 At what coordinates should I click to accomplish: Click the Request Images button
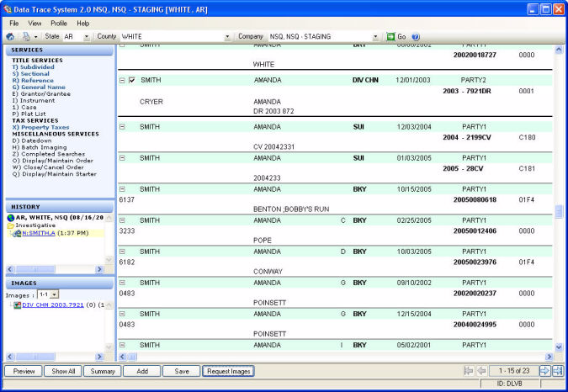229,371
